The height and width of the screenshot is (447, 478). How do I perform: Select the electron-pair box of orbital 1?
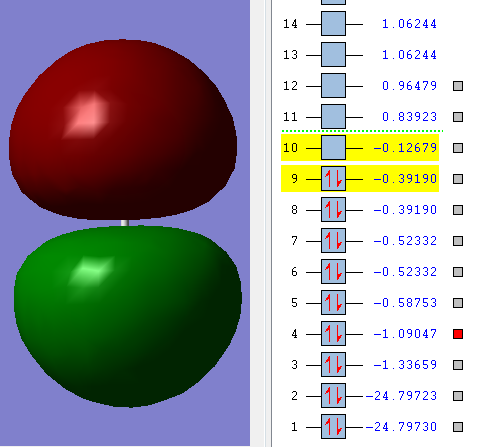pos(333,427)
